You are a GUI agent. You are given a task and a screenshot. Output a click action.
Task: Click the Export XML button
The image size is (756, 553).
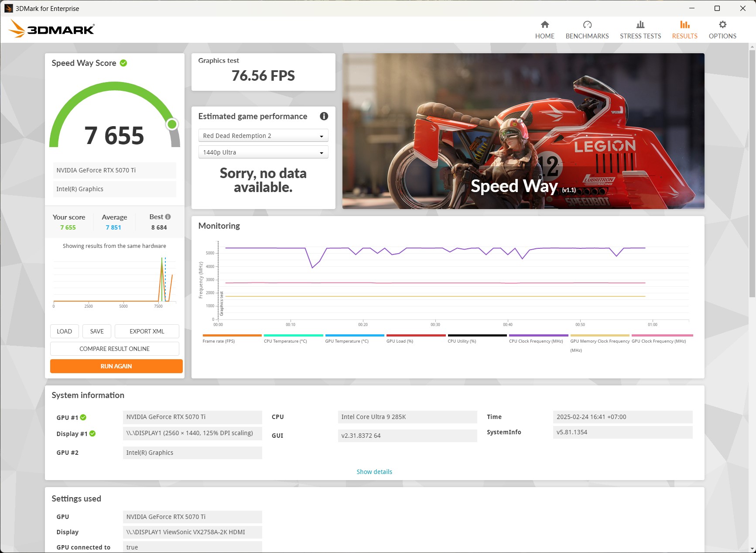(x=147, y=331)
